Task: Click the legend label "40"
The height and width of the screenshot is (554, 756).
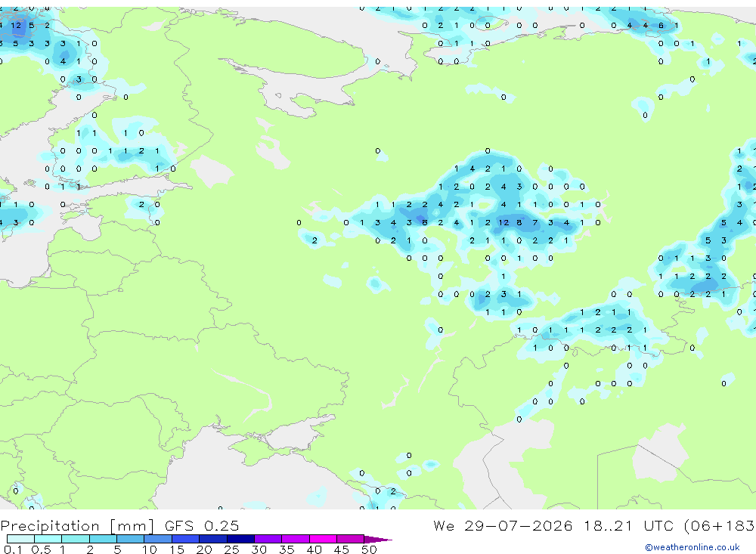Action: pyautogui.click(x=314, y=549)
